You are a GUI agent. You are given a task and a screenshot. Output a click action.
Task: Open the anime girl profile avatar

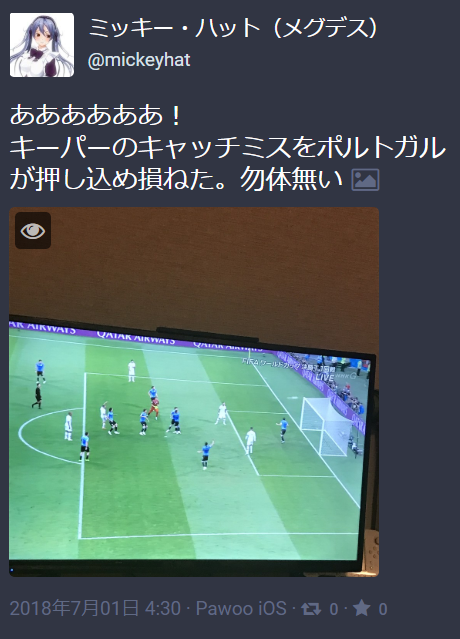click(42, 45)
